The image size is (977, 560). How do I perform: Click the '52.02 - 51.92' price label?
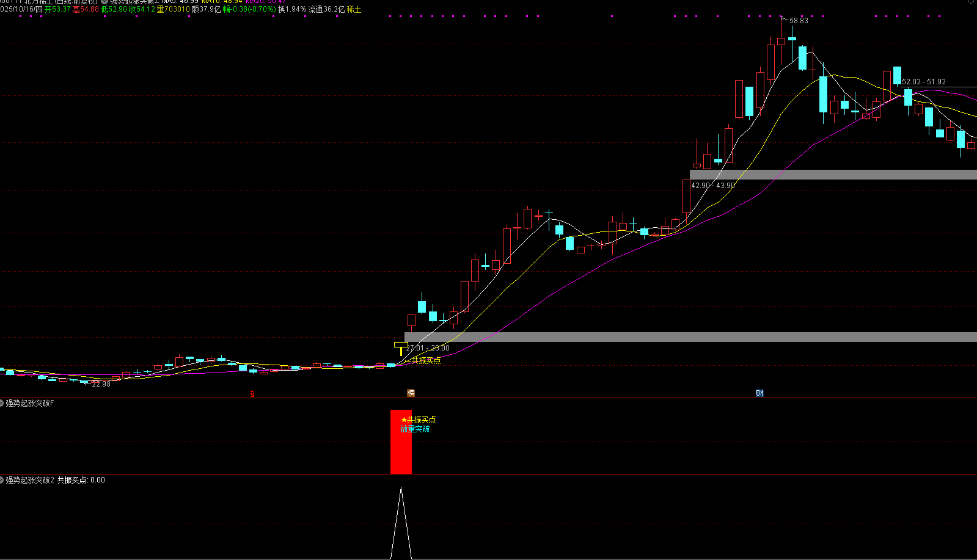pyautogui.click(x=924, y=82)
